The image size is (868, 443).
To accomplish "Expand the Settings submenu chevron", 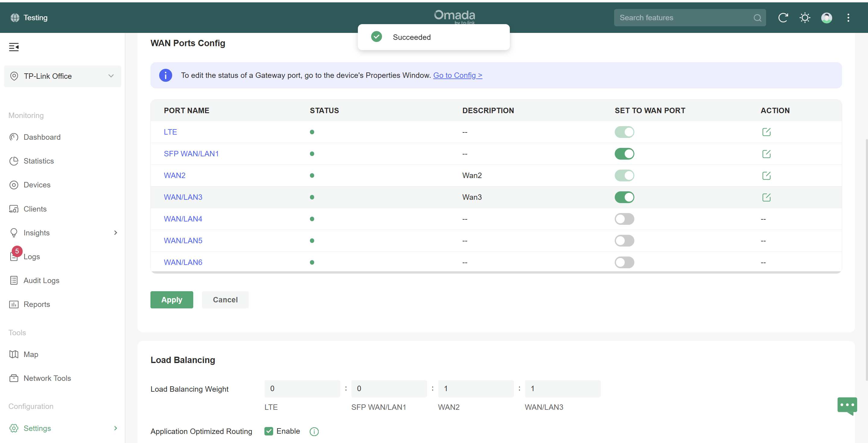I will 115,428.
